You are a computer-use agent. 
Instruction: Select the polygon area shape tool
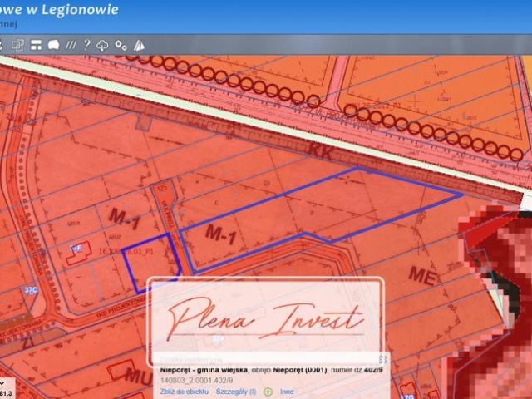[53, 44]
